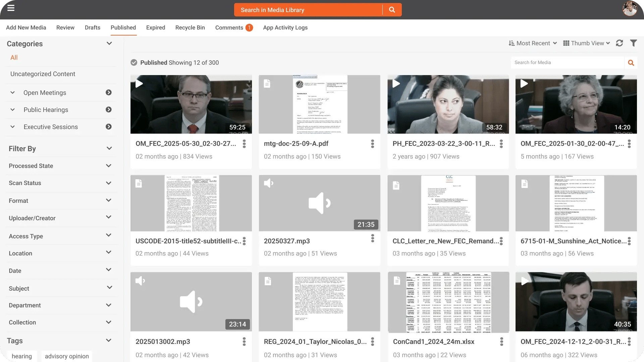
Task: Click the 'advisory opinion' tag
Action: pyautogui.click(x=67, y=356)
